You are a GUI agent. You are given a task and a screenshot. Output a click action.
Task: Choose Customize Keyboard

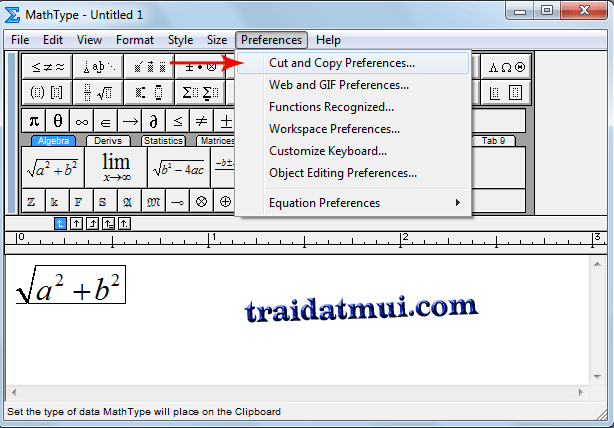tap(353, 151)
